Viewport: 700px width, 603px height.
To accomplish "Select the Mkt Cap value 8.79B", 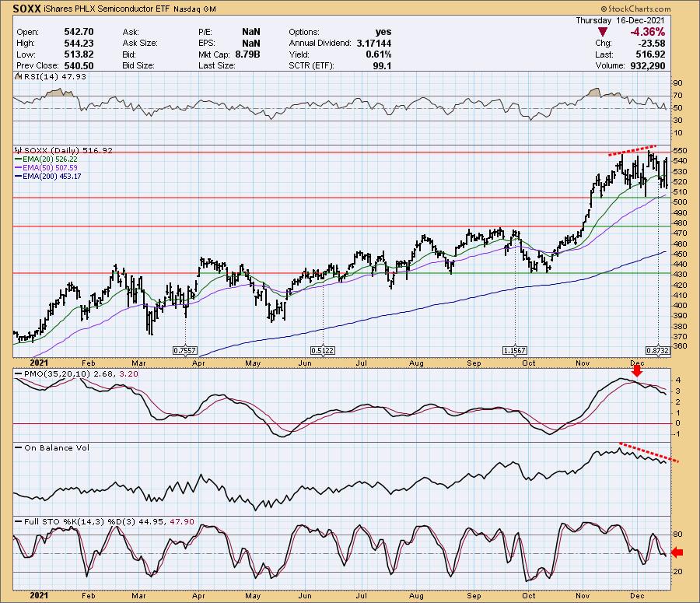I will coord(247,54).
